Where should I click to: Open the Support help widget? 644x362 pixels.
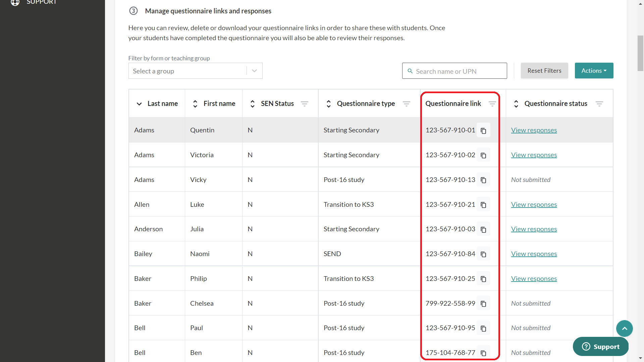click(x=600, y=347)
